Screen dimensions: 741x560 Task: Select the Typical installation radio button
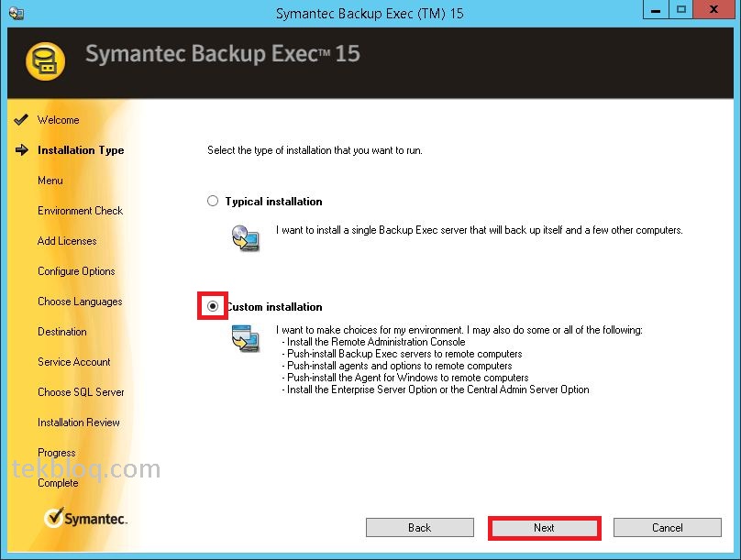click(213, 201)
